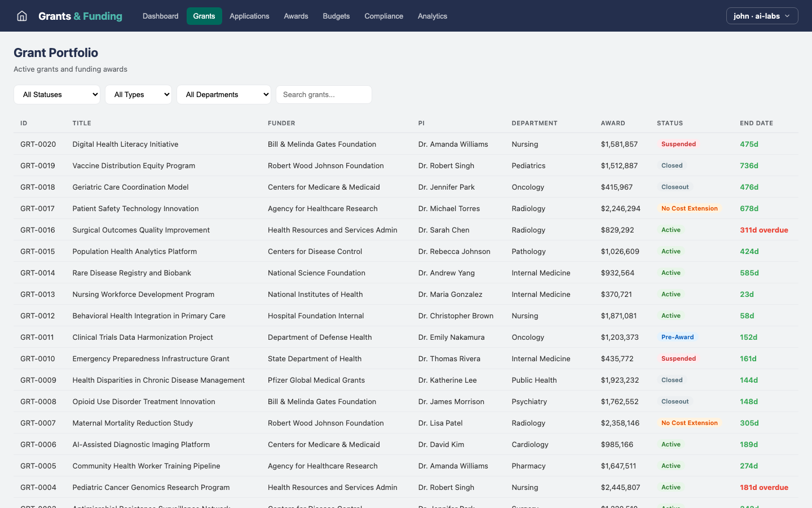The image size is (812, 508).
Task: Switch to the Dashboard section
Action: pos(160,16)
